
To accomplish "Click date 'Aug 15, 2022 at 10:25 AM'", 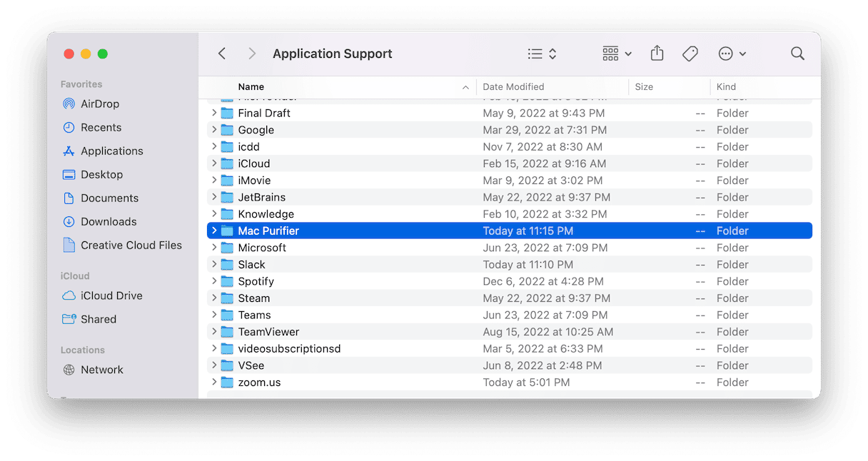I will 548,332.
